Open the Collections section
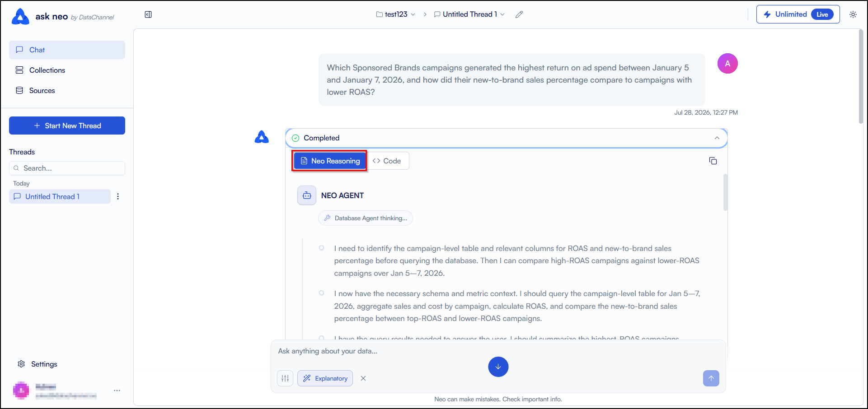 pos(67,70)
